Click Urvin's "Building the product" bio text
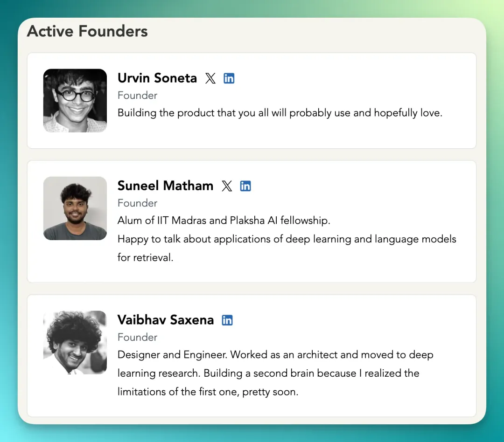The width and height of the screenshot is (504, 442). 280,113
